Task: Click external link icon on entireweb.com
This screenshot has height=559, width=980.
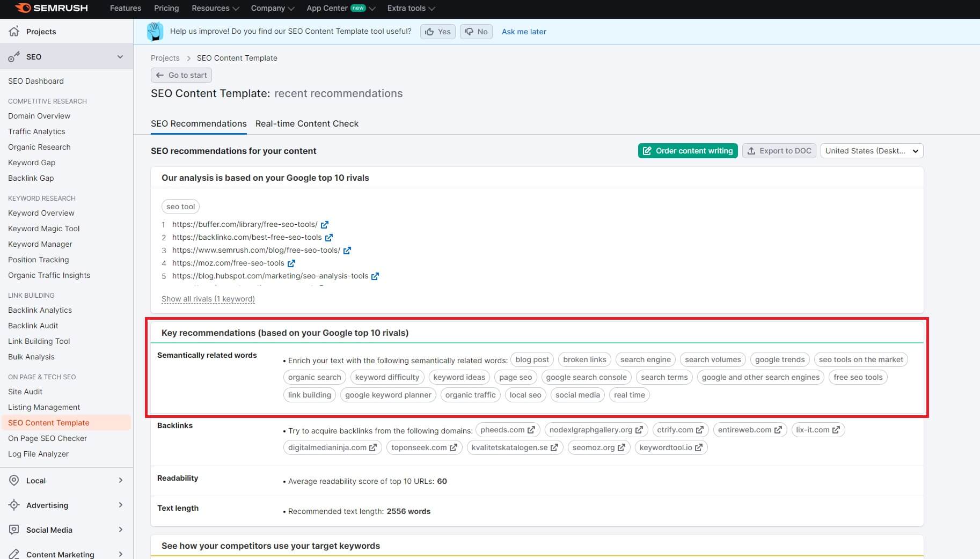Action: coord(778,430)
